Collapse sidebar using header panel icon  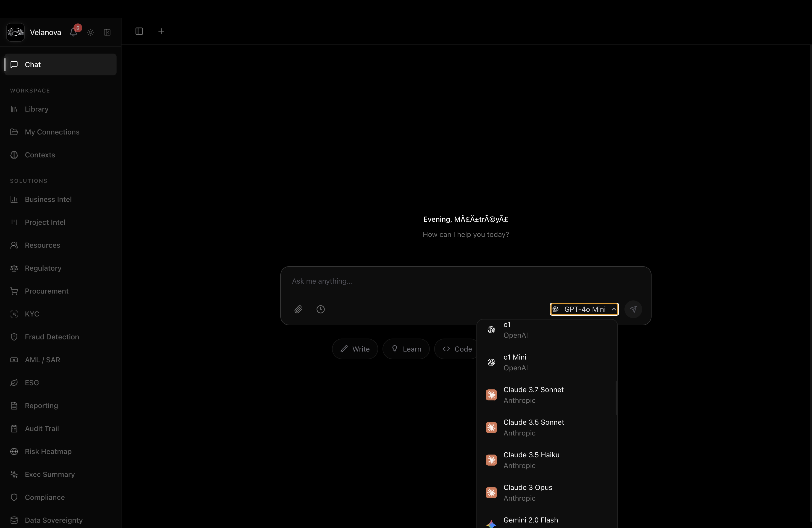point(107,32)
